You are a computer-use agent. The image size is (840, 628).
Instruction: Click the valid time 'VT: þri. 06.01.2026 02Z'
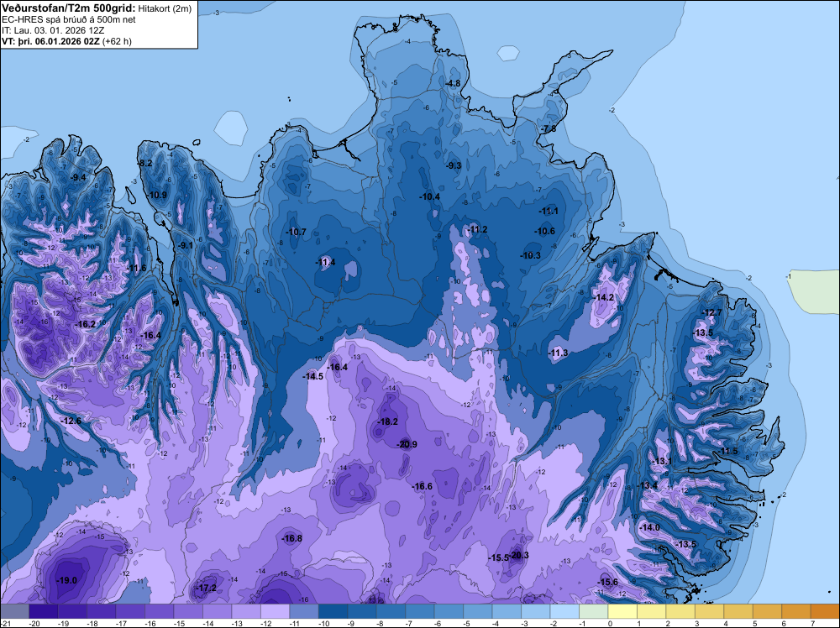click(52, 41)
